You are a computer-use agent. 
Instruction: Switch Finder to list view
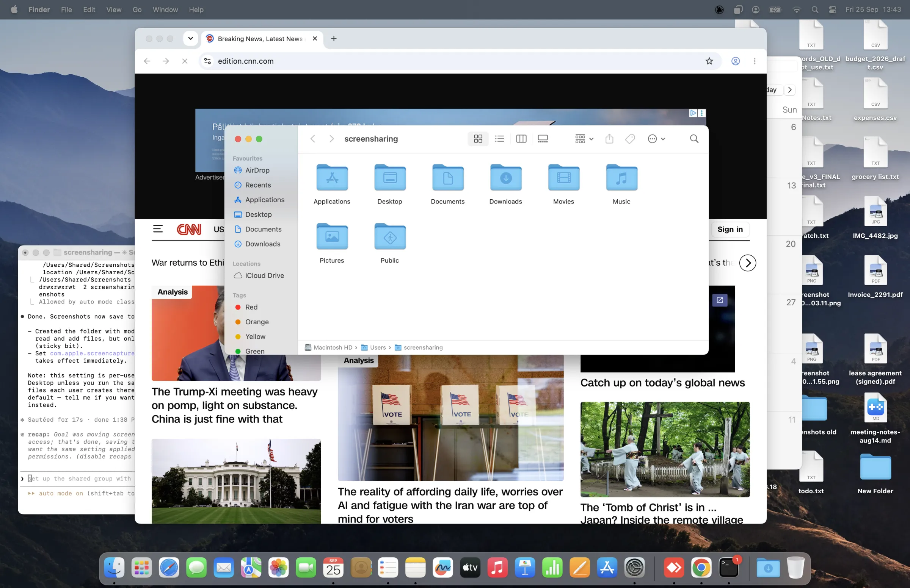click(499, 139)
